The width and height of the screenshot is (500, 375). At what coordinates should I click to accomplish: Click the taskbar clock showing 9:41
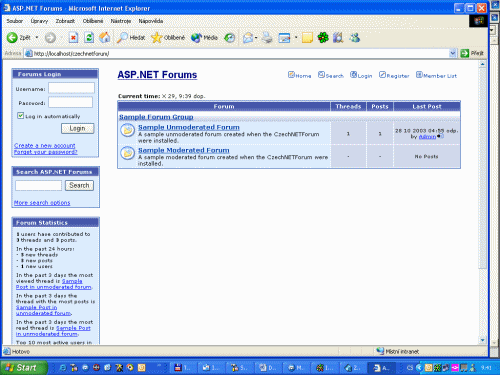(x=486, y=368)
